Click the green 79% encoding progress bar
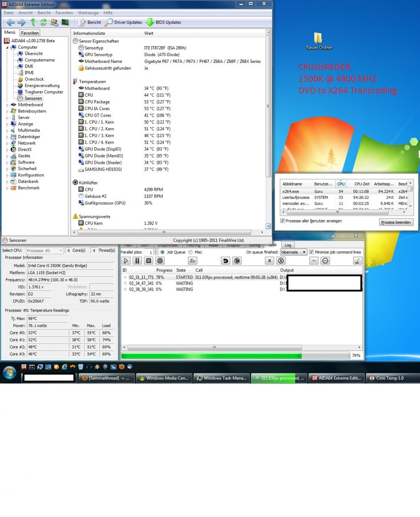 click(x=236, y=355)
